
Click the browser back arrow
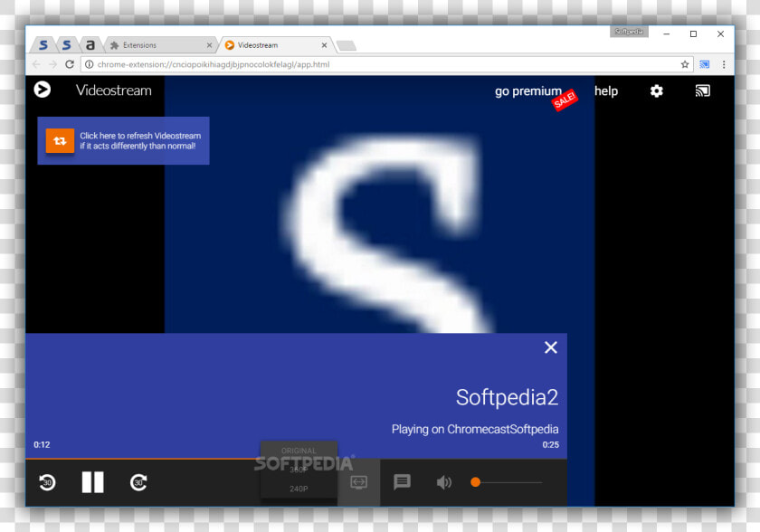[x=36, y=64]
